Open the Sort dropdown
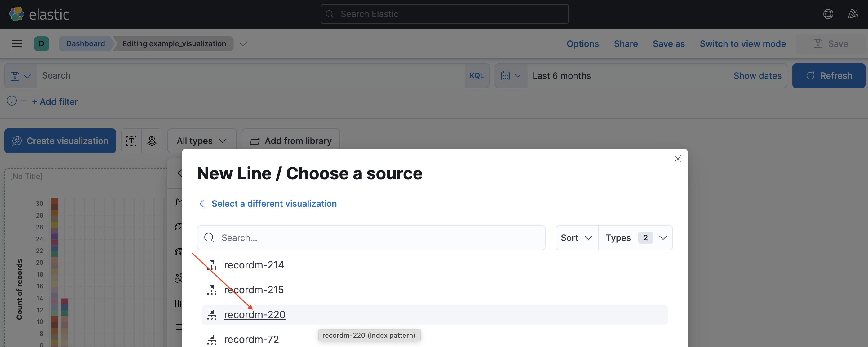Screen dimensions: 868x347 pyautogui.click(x=576, y=238)
